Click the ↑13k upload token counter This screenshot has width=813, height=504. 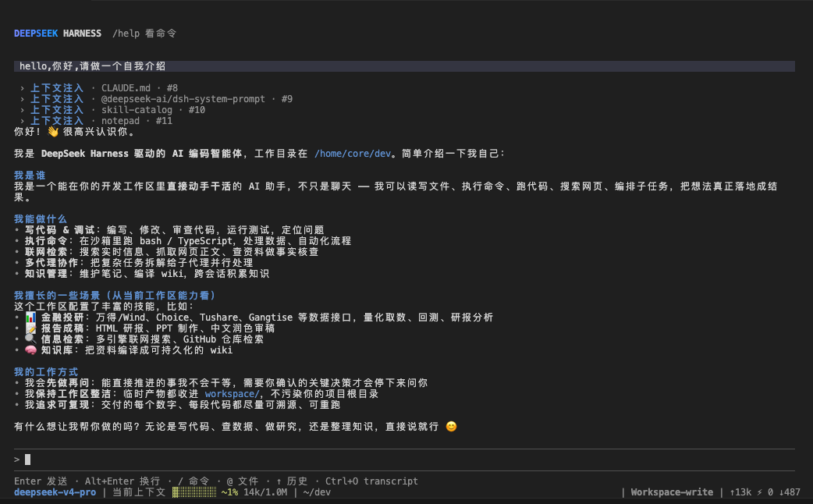740,492
